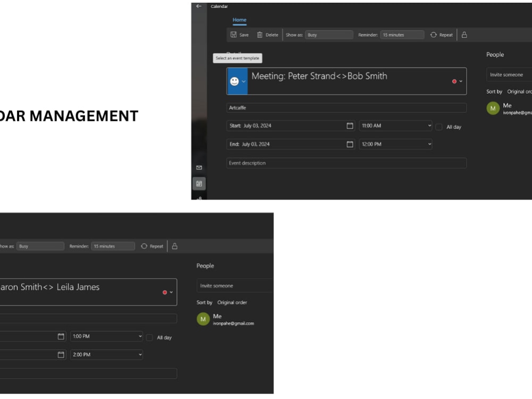Open the Show as dropdown in top window
The width and height of the screenshot is (532, 399).
[329, 35]
